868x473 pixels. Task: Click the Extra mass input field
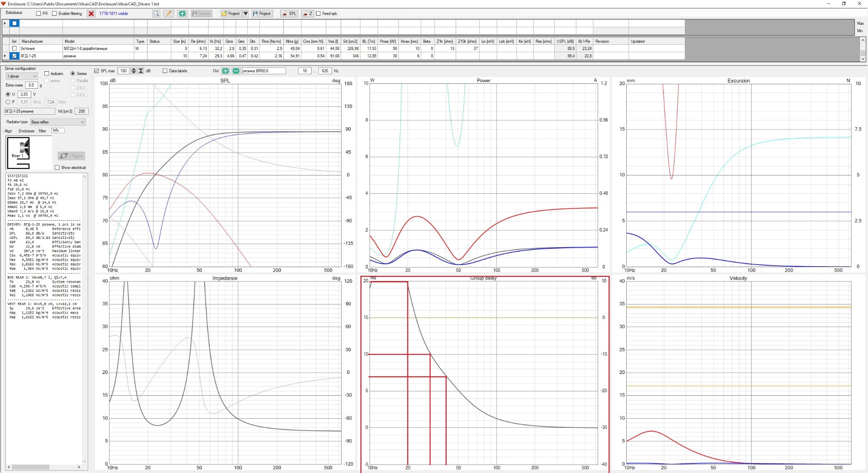[31, 85]
